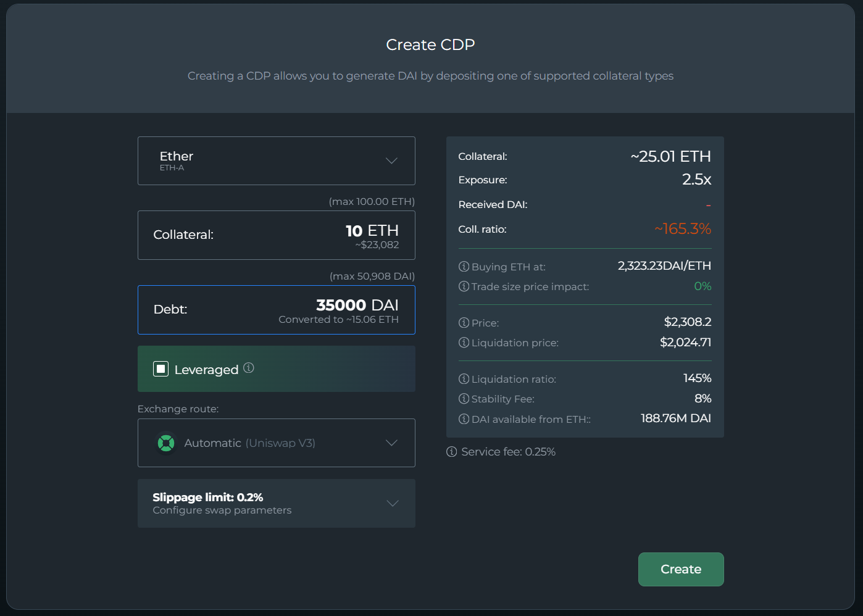Click Stability Fee info icon
863x616 pixels.
464,399
